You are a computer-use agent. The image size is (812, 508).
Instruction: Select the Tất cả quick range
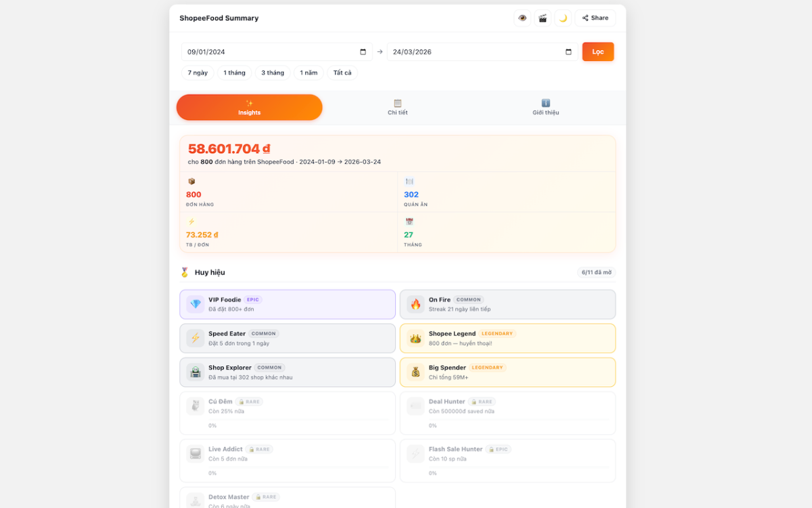pyautogui.click(x=342, y=73)
